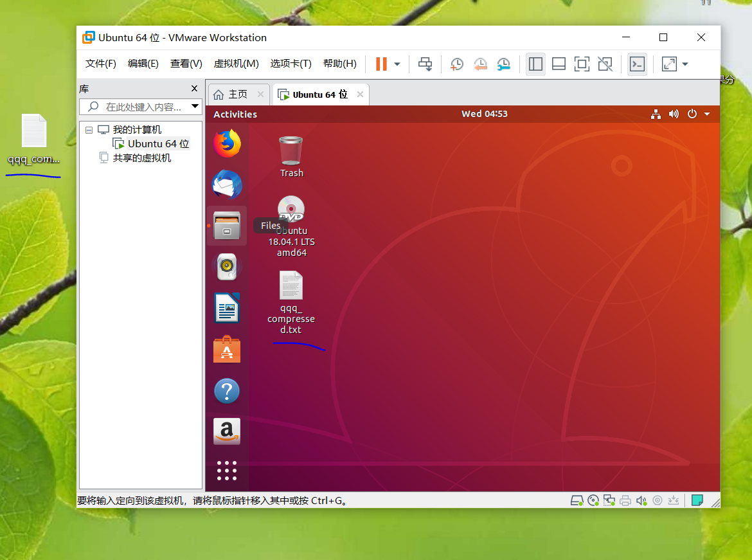Open Activities overview in Ubuntu
The image size is (752, 560).
[x=235, y=114]
